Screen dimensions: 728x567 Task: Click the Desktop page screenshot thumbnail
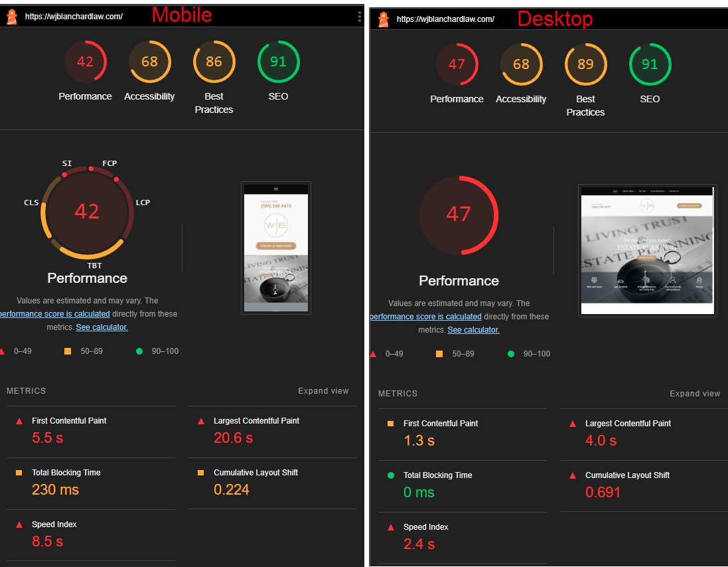coord(647,250)
